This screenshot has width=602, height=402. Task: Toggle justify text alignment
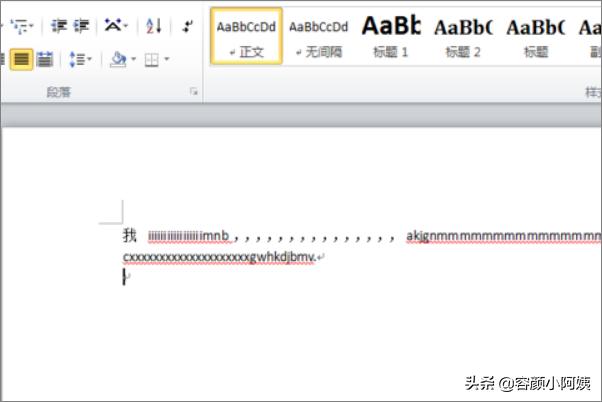coord(22,60)
